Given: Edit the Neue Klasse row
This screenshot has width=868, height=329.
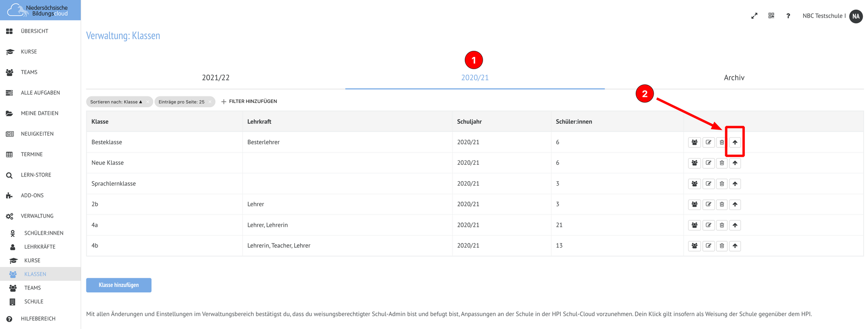Looking at the screenshot, I should [708, 163].
